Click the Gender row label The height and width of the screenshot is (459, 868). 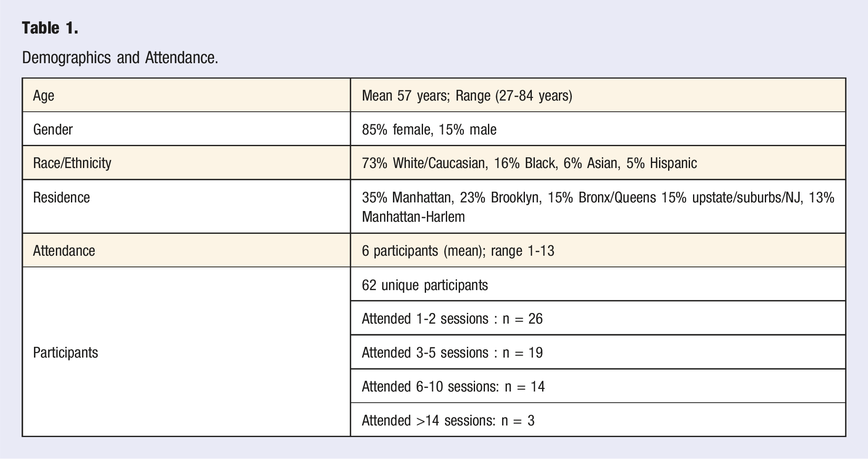53,129
